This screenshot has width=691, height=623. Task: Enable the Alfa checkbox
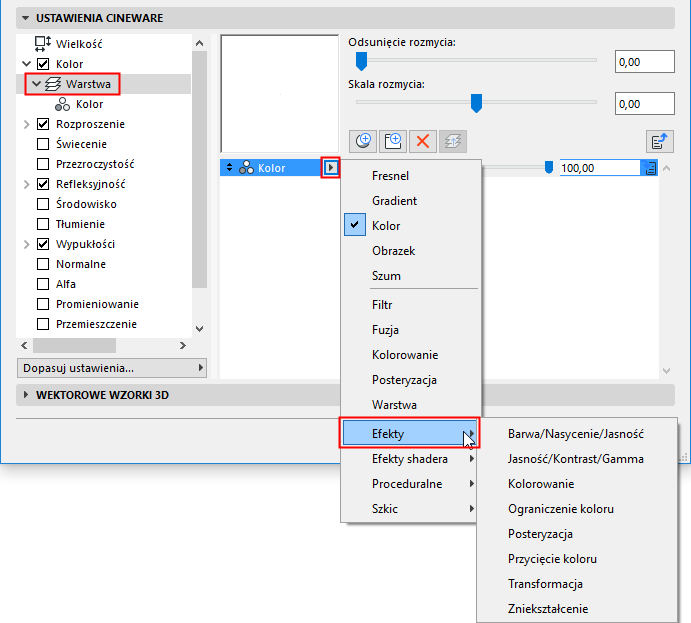click(x=43, y=284)
